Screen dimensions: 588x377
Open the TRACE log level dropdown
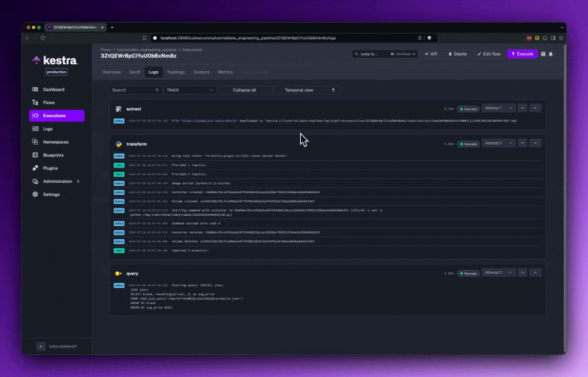tap(190, 90)
